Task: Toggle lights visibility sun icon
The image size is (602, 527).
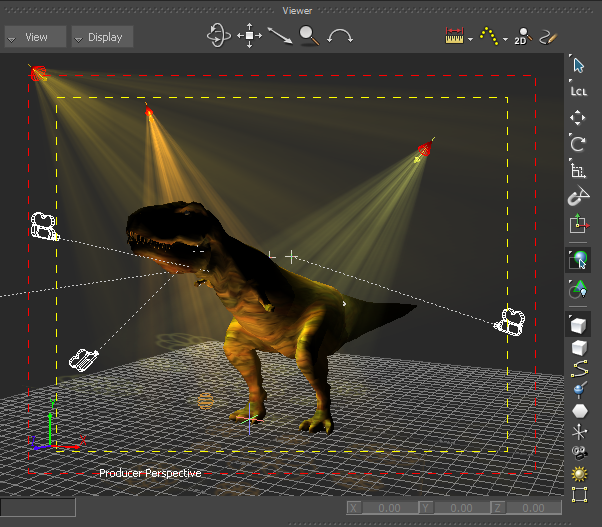Action: click(578, 475)
